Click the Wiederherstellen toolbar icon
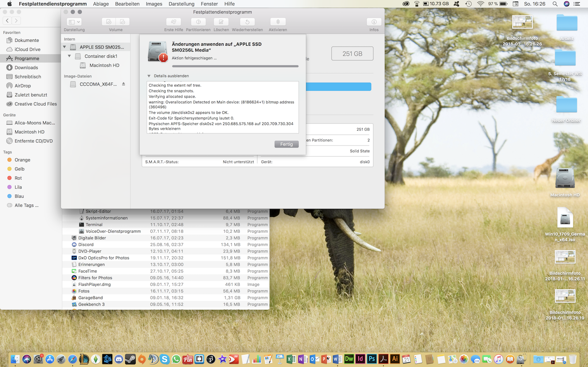The image size is (588, 367). (247, 22)
